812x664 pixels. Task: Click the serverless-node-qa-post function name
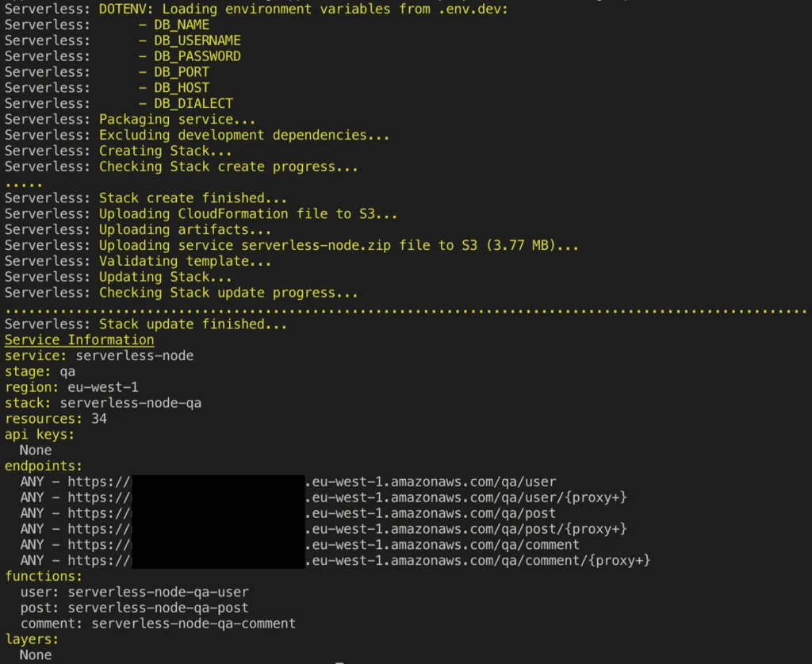158,608
